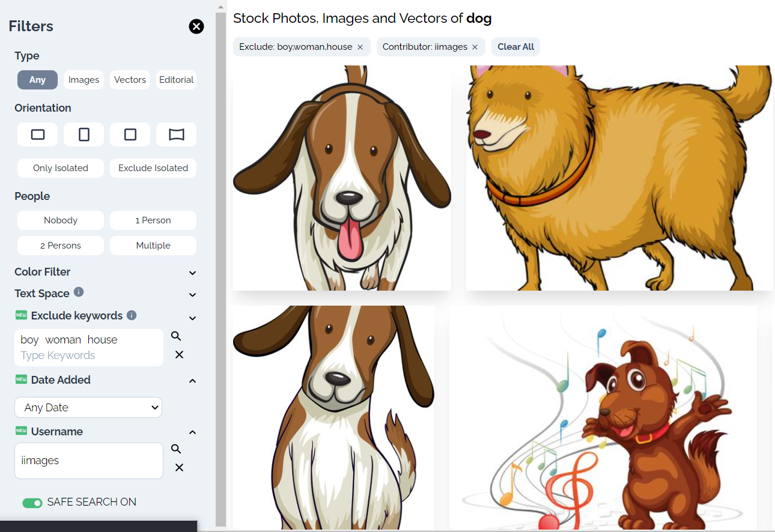This screenshot has height=532, width=775.
Task: Click search icon beside Username field
Action: point(176,449)
